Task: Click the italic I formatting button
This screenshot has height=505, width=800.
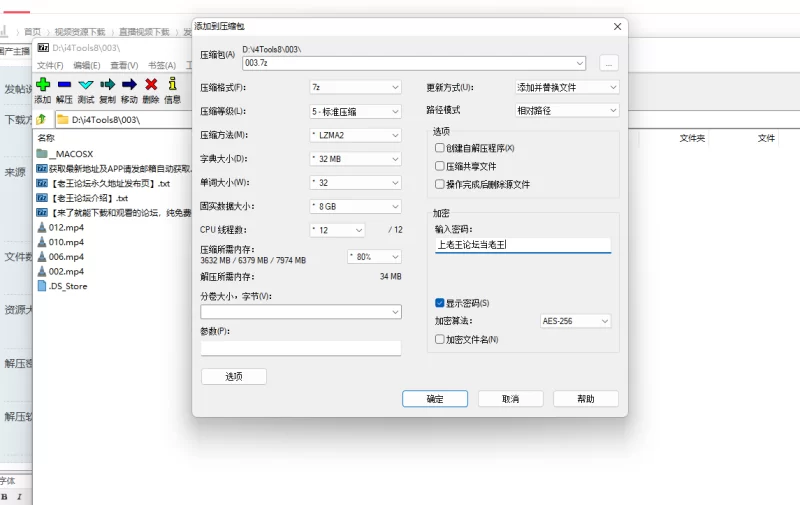Action: coord(19,497)
